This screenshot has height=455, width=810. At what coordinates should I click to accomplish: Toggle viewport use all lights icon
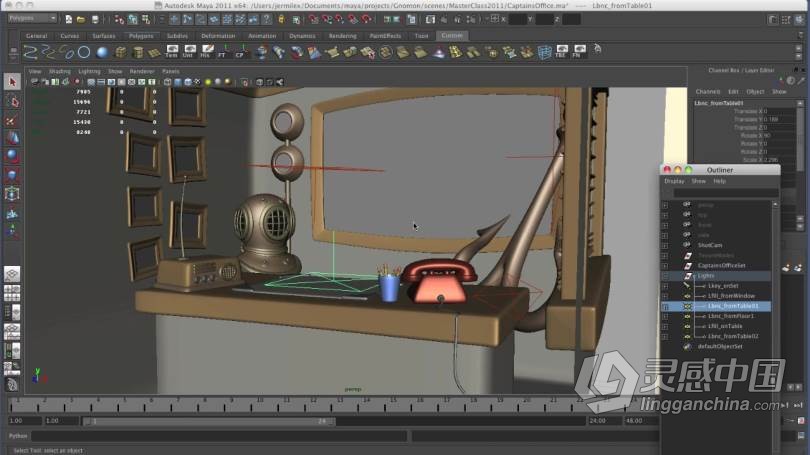click(x=208, y=82)
